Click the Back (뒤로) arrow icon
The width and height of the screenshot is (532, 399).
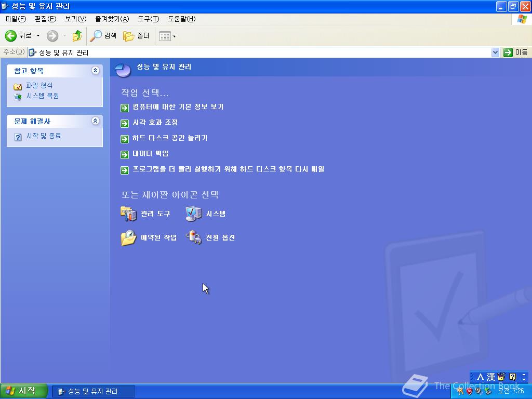[x=11, y=36]
